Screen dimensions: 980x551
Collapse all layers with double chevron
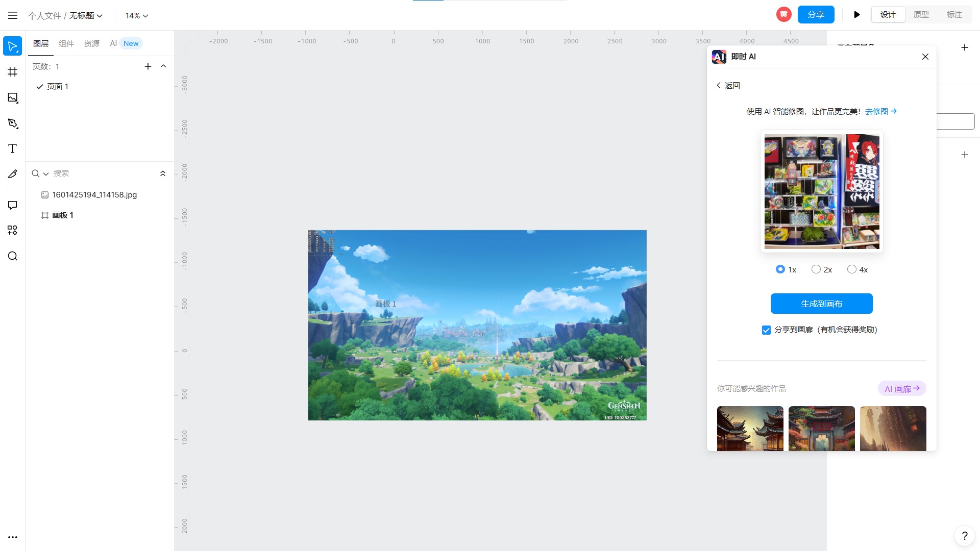(x=163, y=173)
